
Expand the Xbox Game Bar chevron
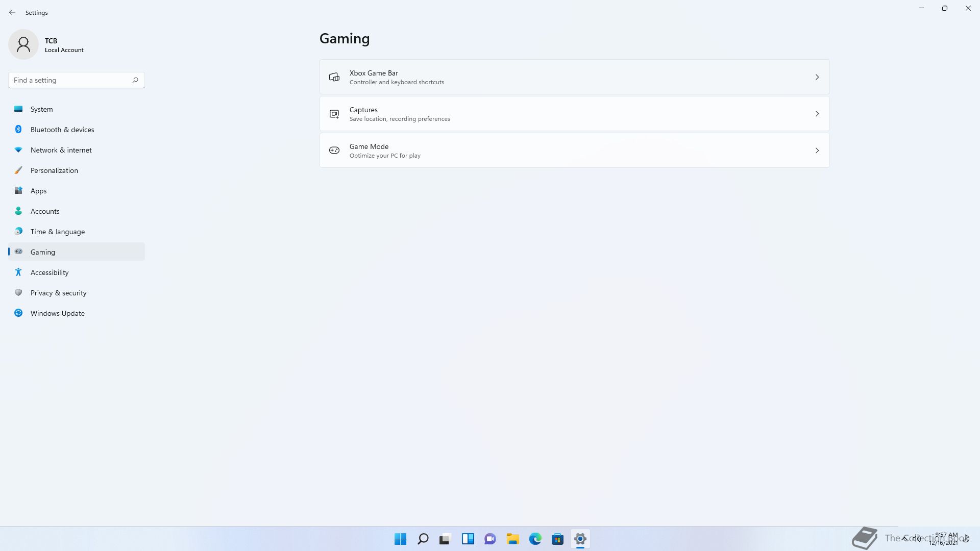pyautogui.click(x=817, y=77)
